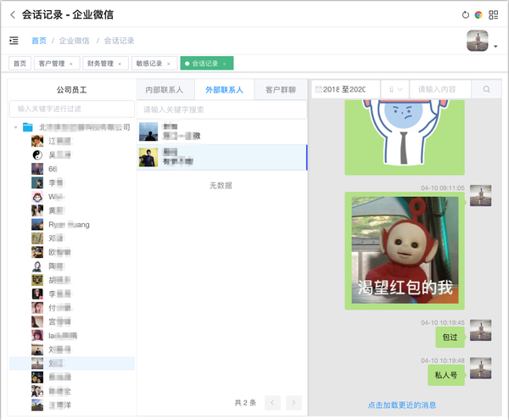Go to 首页 in the breadcrumb
Screen dimensions: 509x420
(39, 40)
